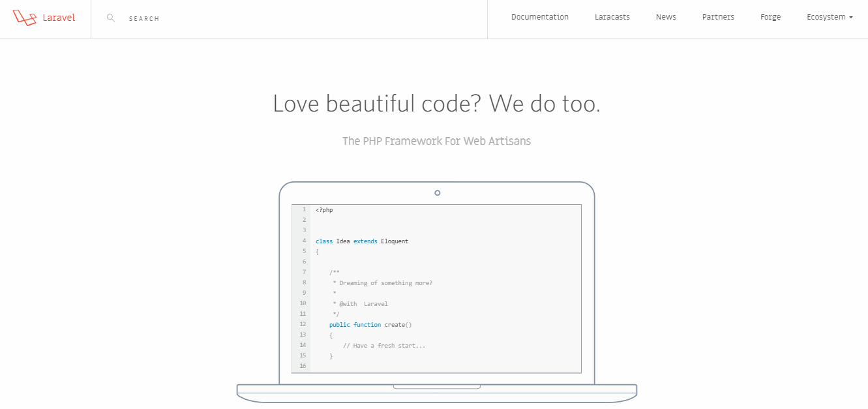The image size is (868, 409).
Task: Expand the Ecosystem dropdown
Action: coord(830,17)
